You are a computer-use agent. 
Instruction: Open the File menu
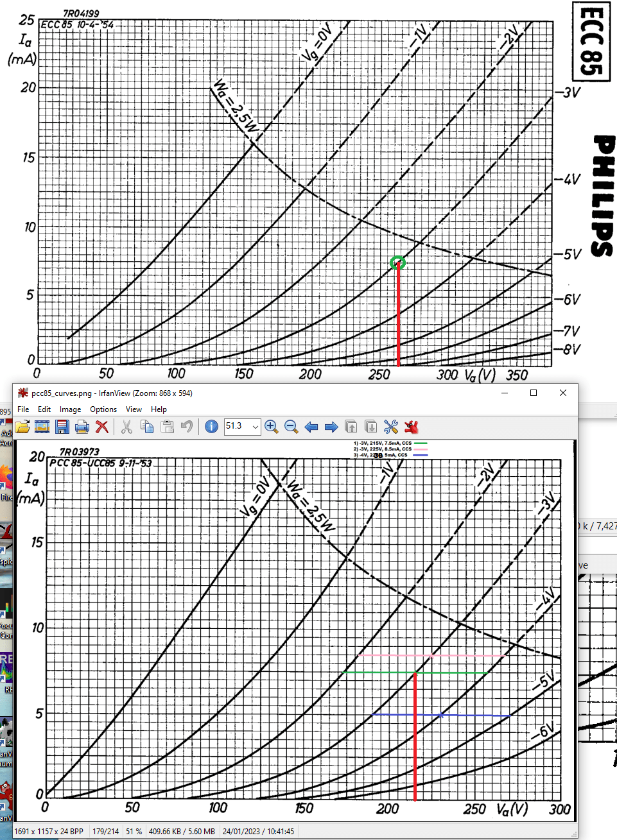tap(23, 409)
